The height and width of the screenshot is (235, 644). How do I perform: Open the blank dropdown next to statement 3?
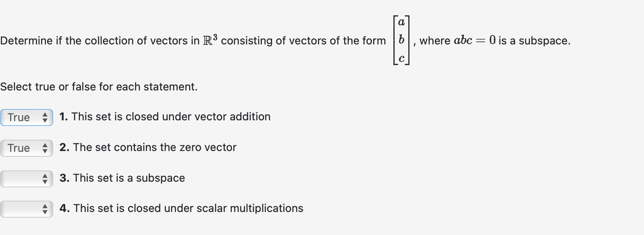coord(26,179)
